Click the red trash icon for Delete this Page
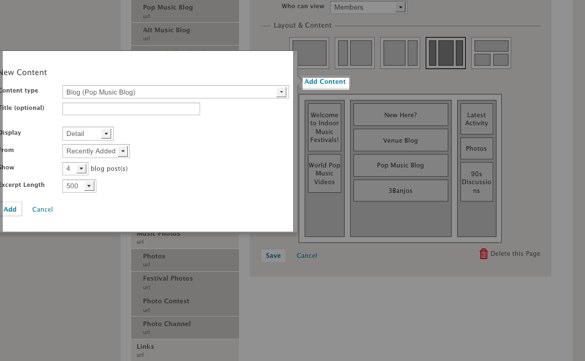Image resolution: width=585 pixels, height=361 pixels. (484, 254)
